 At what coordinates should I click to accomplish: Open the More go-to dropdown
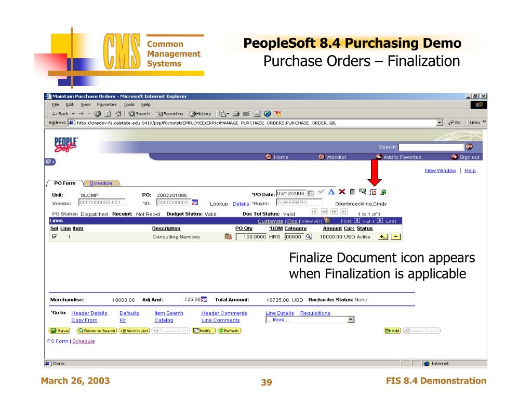[x=351, y=320]
